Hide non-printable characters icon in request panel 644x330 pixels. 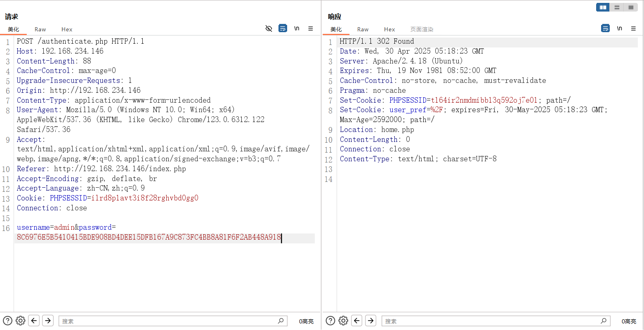(x=269, y=28)
